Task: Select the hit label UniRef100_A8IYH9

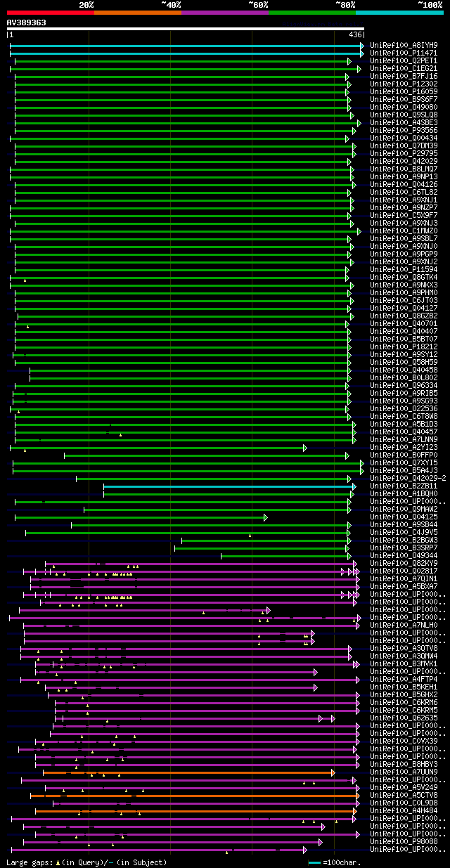Action: click(x=405, y=45)
